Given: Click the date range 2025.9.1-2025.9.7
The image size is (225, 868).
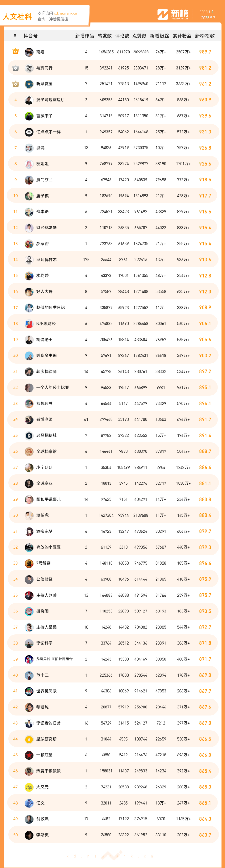Looking at the screenshot, I should click(206, 14).
